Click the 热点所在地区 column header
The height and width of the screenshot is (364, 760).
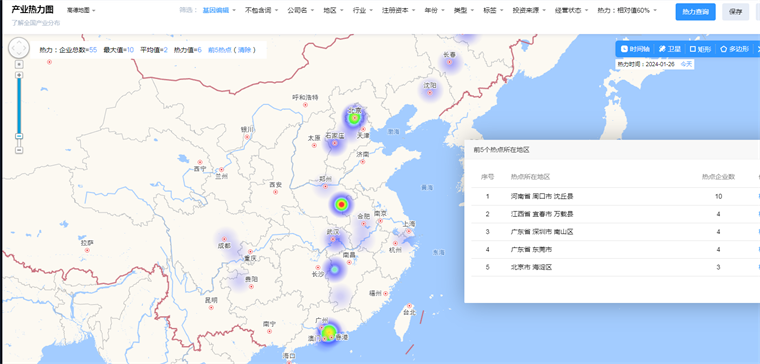pos(530,176)
